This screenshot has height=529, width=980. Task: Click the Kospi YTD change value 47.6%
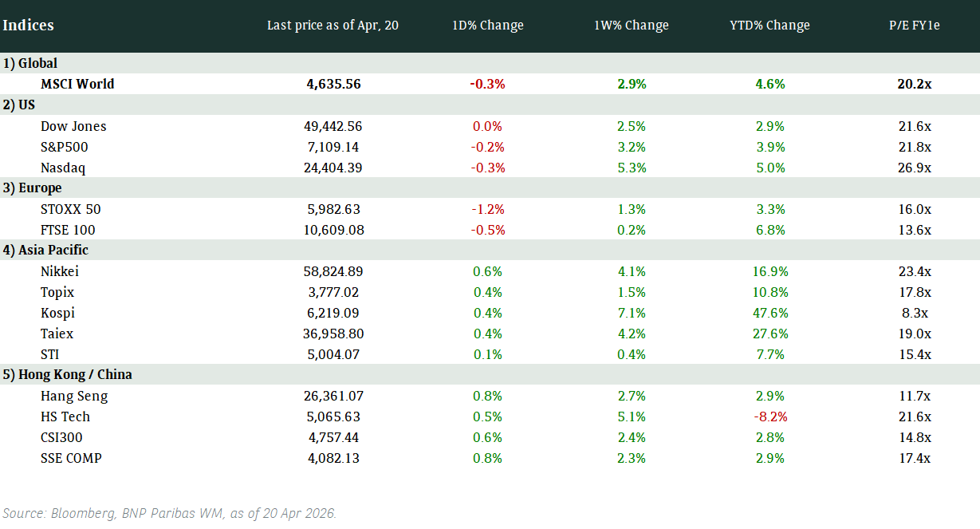[x=769, y=313]
